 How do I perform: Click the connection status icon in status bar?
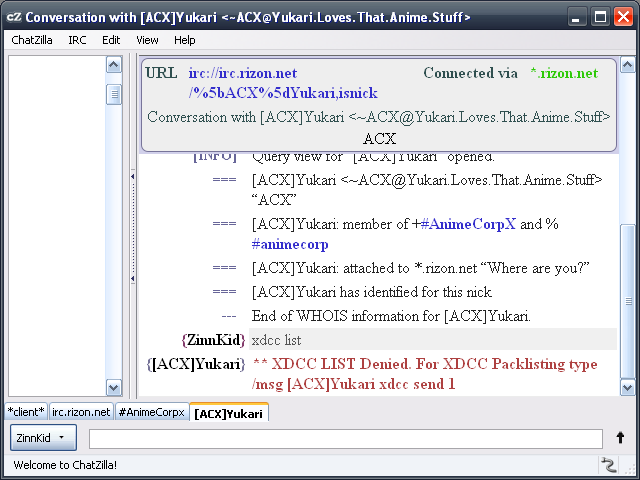click(607, 465)
